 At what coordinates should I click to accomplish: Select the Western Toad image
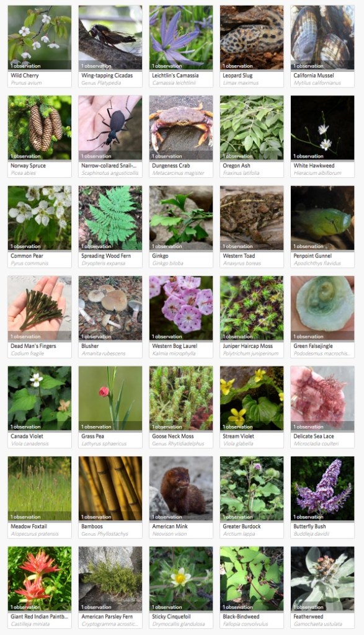click(x=252, y=218)
